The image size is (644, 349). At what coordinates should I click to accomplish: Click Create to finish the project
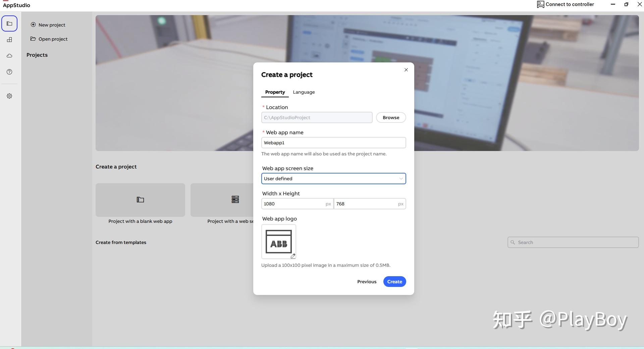394,282
